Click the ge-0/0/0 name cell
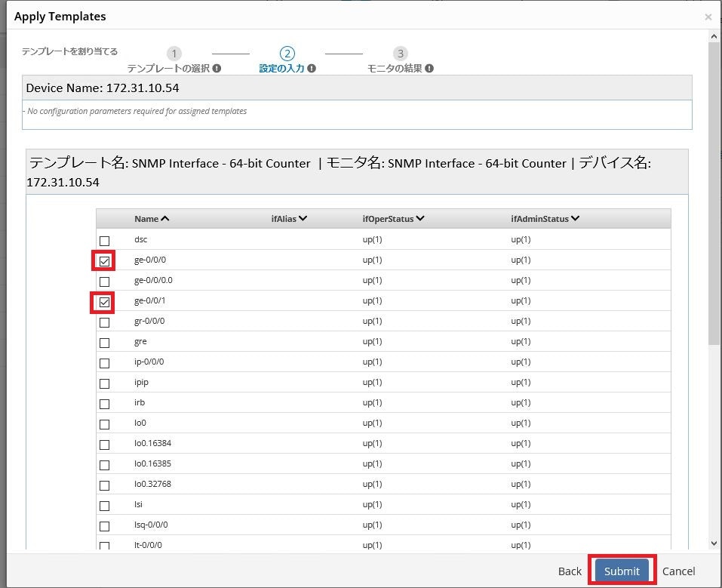The width and height of the screenshot is (722, 588). point(150,260)
